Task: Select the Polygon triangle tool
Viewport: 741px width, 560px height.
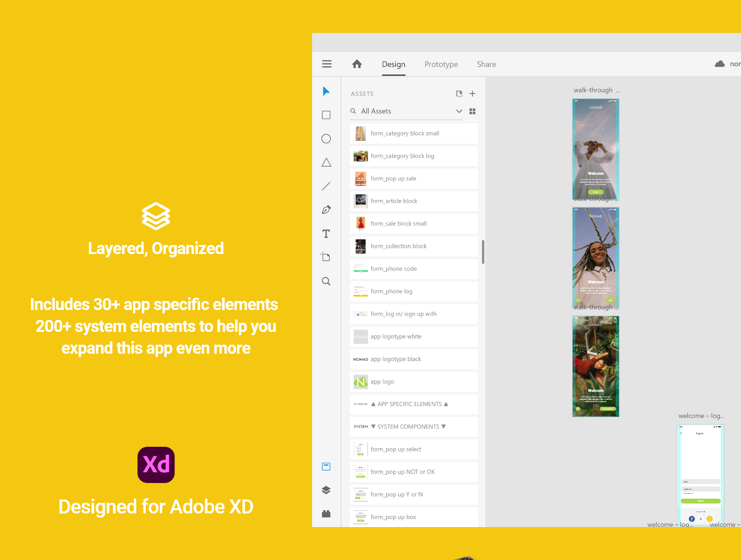Action: click(326, 163)
